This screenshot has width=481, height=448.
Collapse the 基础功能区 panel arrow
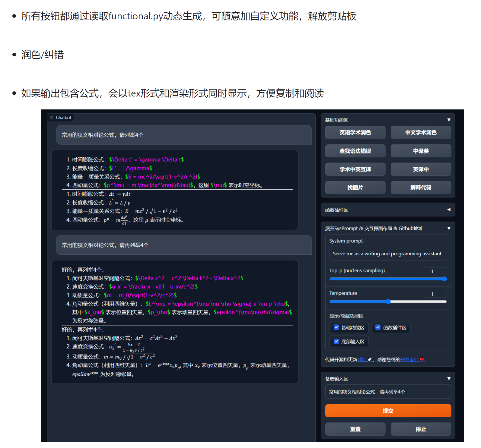[x=449, y=120]
